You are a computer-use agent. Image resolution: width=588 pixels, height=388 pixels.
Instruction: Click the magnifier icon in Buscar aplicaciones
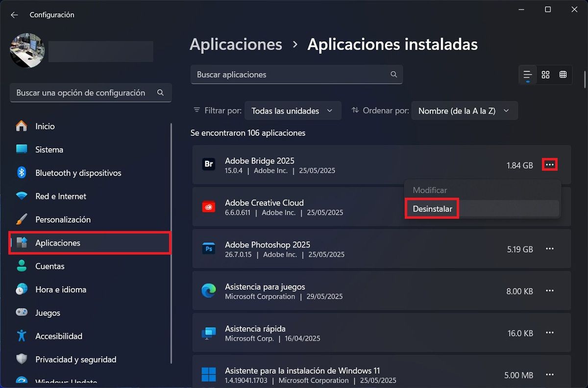click(393, 75)
